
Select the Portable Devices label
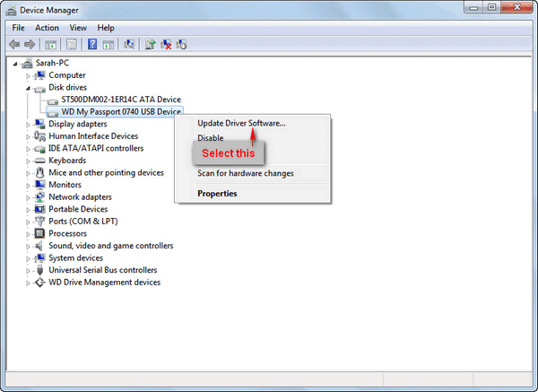tap(78, 209)
